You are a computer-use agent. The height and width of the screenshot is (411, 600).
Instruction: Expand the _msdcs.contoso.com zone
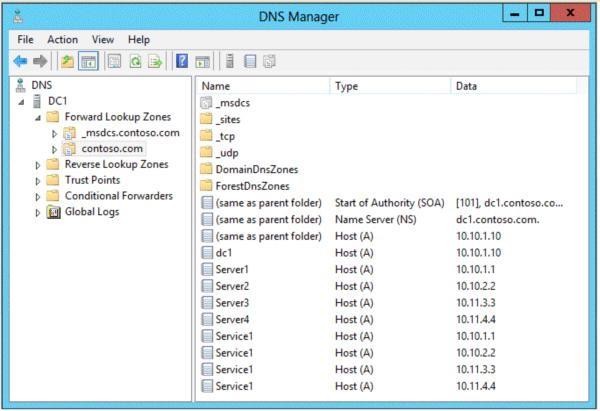tap(54, 134)
